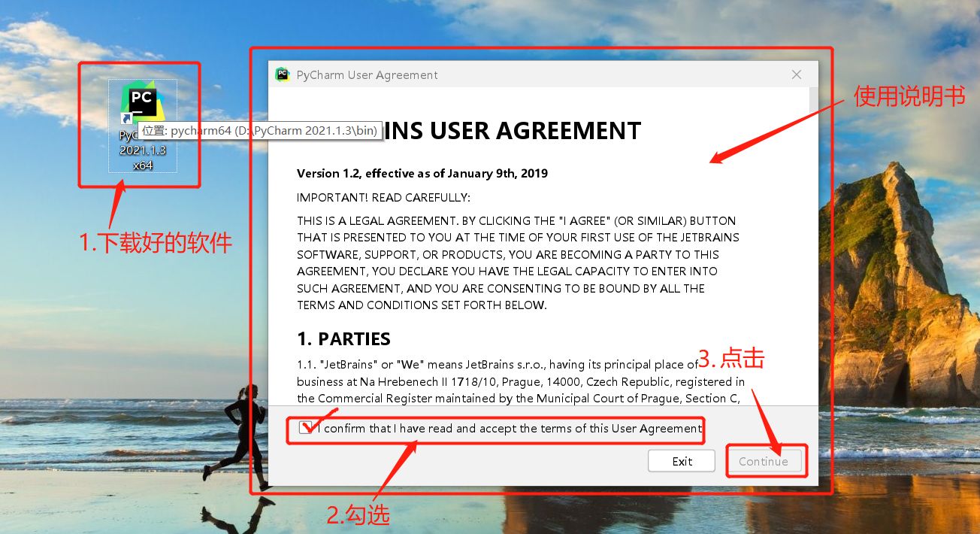The width and height of the screenshot is (980, 534).
Task: Open the PyCharm 2021.1.3 desktop shortcut
Action: pyautogui.click(x=142, y=126)
